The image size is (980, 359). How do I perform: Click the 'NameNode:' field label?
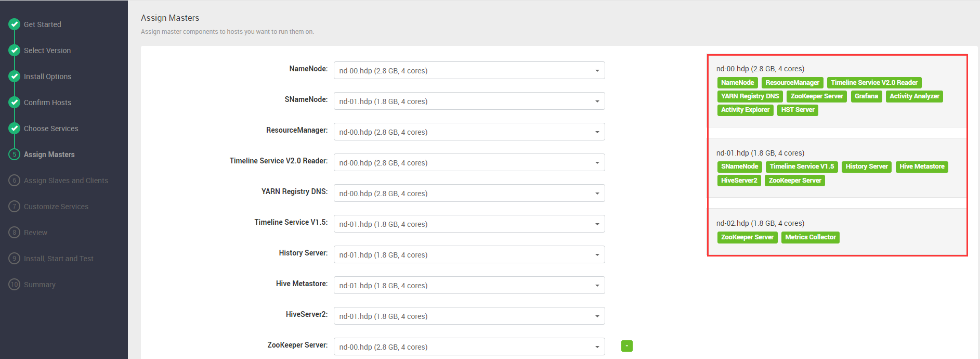tap(308, 69)
